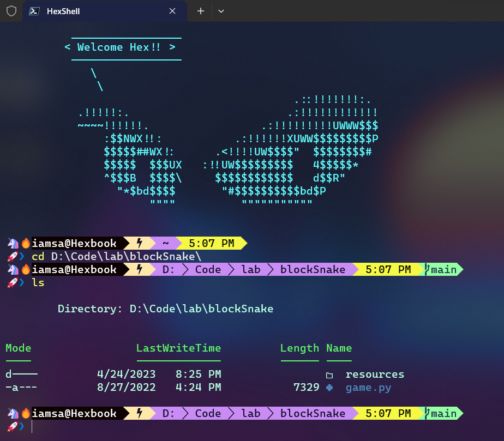Click the Python icon next to game.py
The width and height of the screenshot is (504, 441).
[x=329, y=387]
